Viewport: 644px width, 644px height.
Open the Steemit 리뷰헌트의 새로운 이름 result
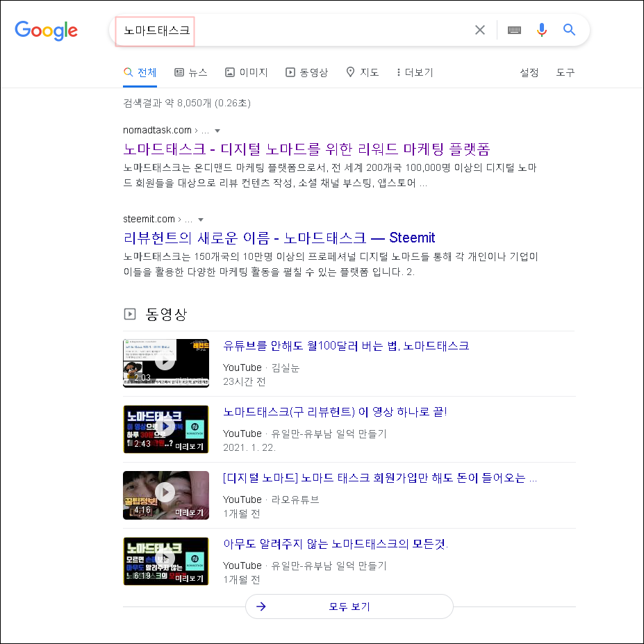tap(279, 238)
